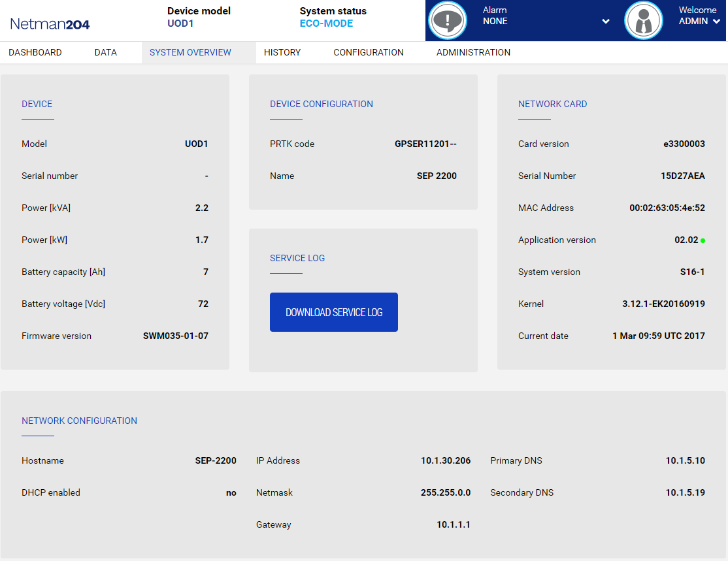The height and width of the screenshot is (561, 728).
Task: Open the Configuration menu
Action: (369, 52)
